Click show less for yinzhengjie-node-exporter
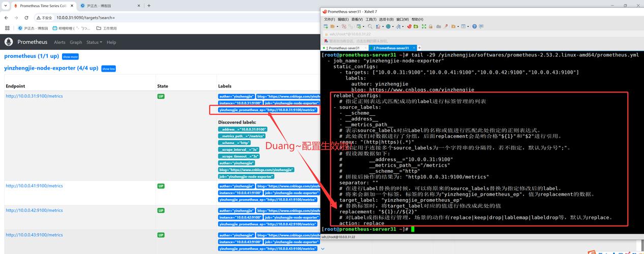Image resolution: width=644 pixels, height=254 pixels. 108,69
